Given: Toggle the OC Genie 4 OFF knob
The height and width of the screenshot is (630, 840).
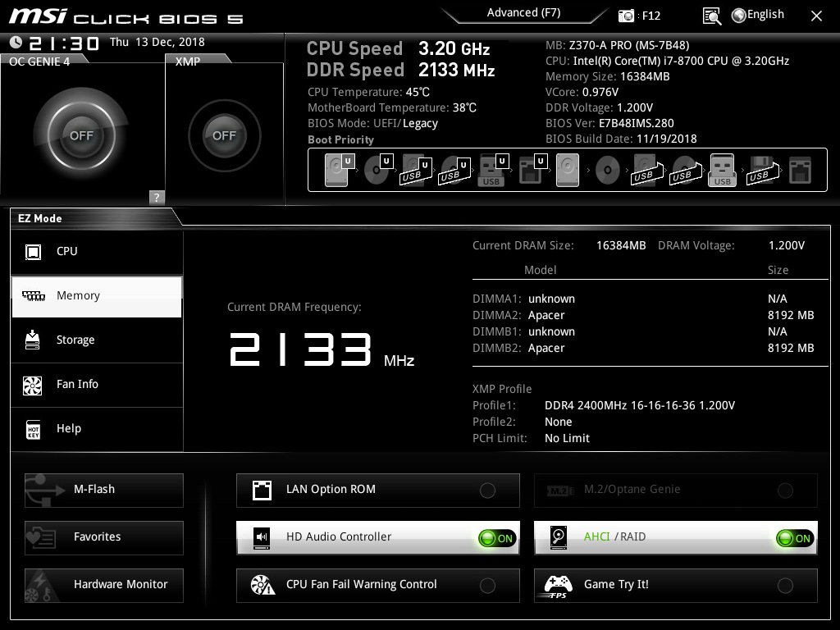Looking at the screenshot, I should pos(81,135).
